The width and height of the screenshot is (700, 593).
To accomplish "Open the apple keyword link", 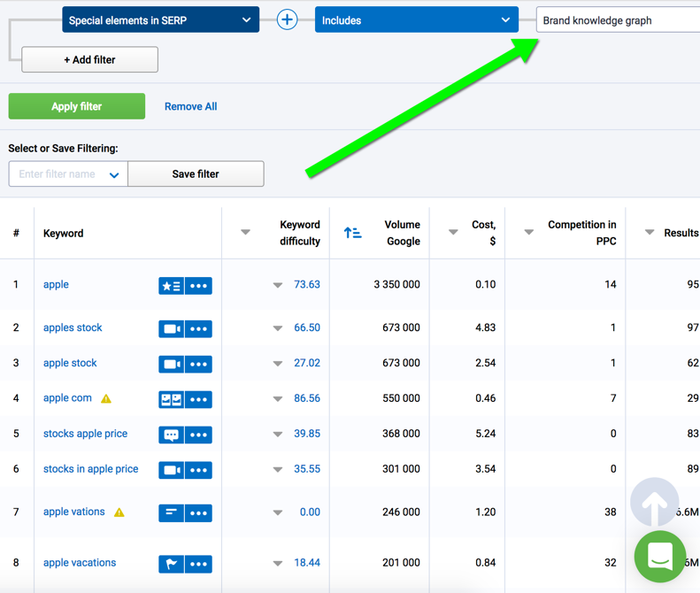I will [x=56, y=284].
